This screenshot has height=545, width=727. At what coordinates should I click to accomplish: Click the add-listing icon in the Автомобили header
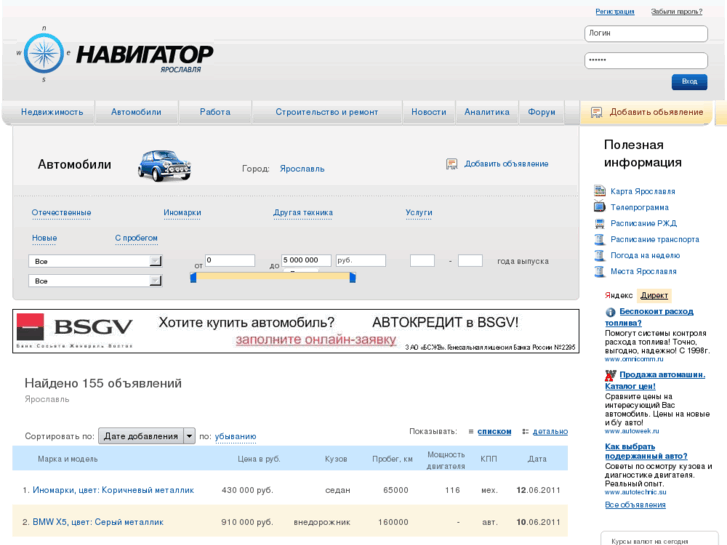(452, 164)
